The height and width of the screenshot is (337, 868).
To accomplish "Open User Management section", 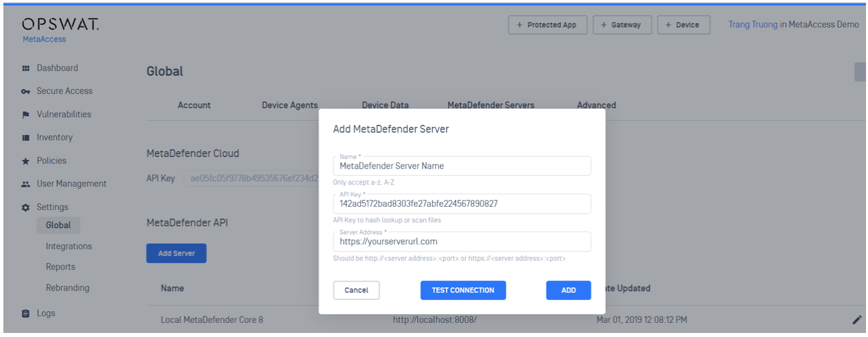I will tap(71, 184).
